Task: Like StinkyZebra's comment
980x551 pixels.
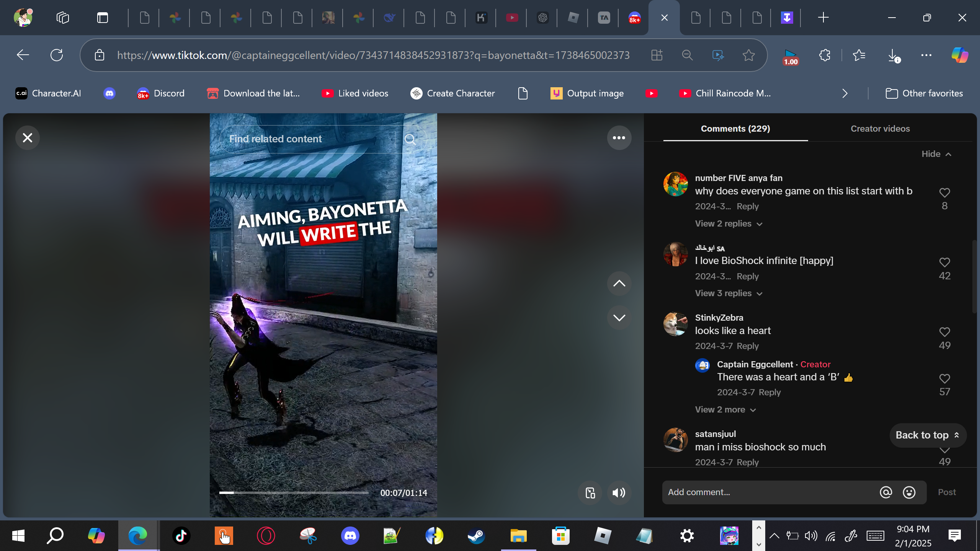Action: click(944, 332)
